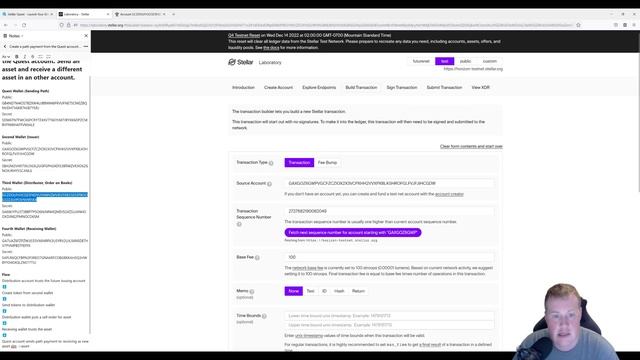The height and width of the screenshot is (360, 640).
Task: Click the lock icon in the address bar
Action: 69,25
